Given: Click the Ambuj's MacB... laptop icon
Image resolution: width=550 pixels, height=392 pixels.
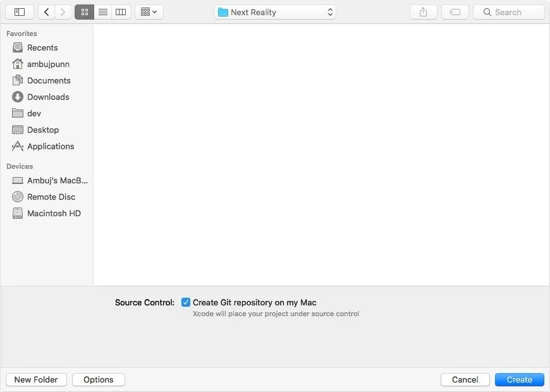Looking at the screenshot, I should pos(18,180).
